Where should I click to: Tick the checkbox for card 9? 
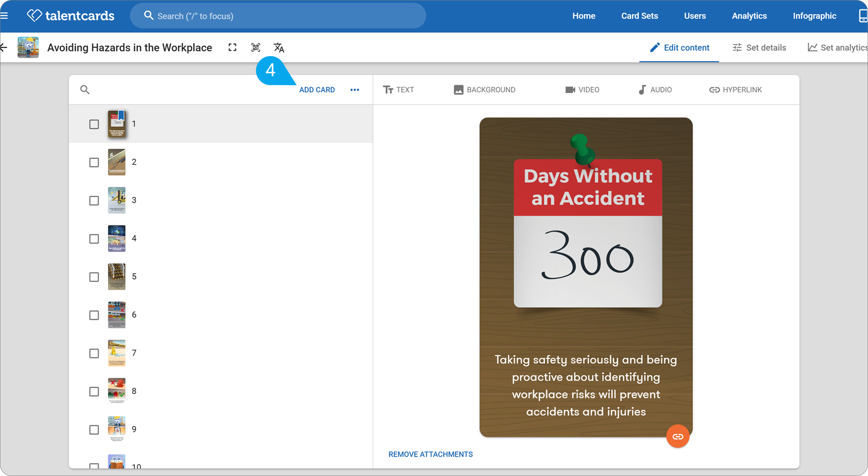tap(94, 430)
